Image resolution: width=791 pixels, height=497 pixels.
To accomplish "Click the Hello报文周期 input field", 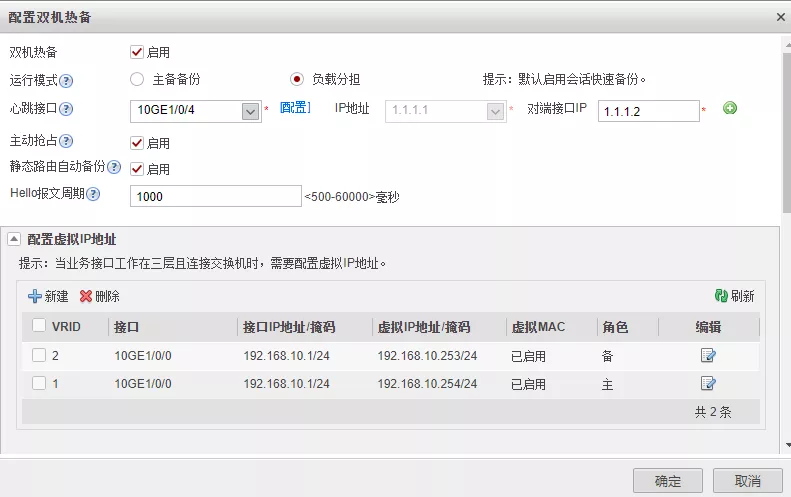I will pyautogui.click(x=215, y=196).
